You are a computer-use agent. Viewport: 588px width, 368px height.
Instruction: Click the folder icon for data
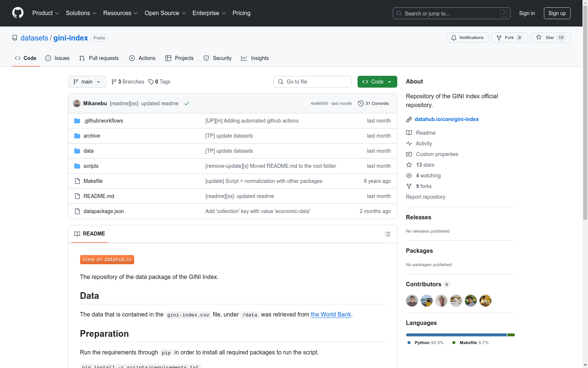pyautogui.click(x=77, y=151)
